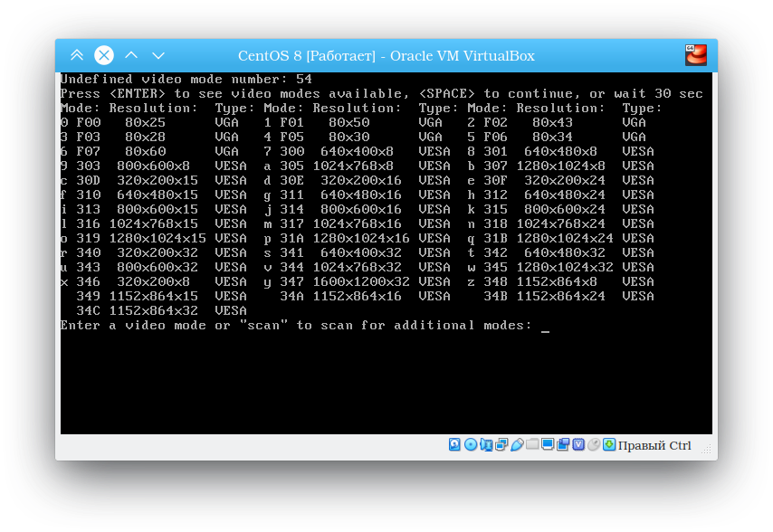Click the hard disk activity indicator
This screenshot has height=532, width=773.
pos(455,444)
